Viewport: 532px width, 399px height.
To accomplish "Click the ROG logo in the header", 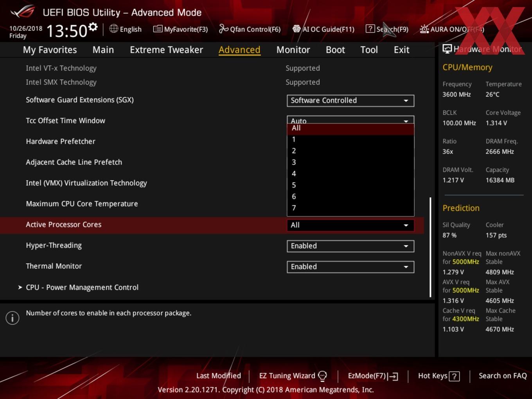I will click(x=23, y=12).
